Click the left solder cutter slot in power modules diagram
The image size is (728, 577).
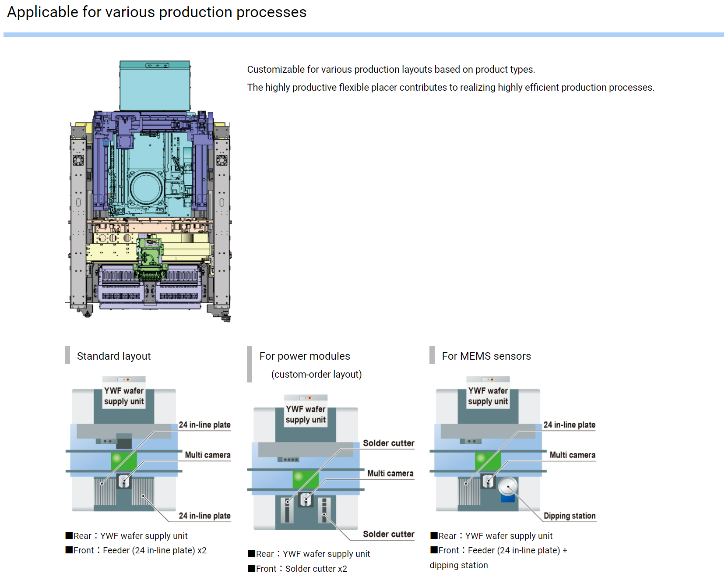click(x=287, y=510)
